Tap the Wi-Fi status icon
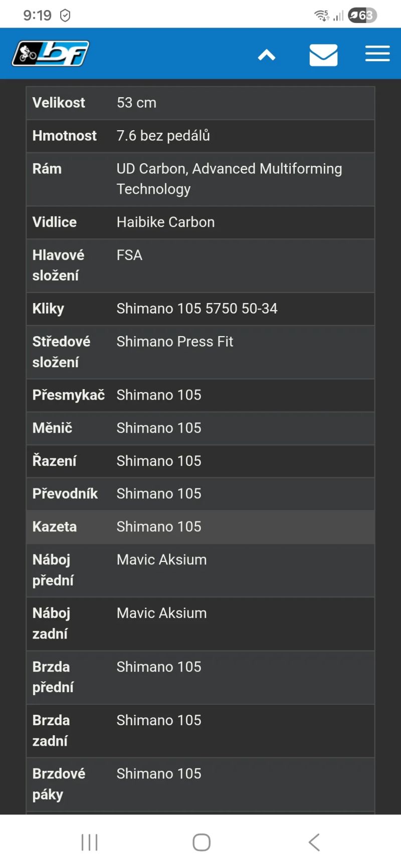The width and height of the screenshot is (401, 868). (321, 15)
